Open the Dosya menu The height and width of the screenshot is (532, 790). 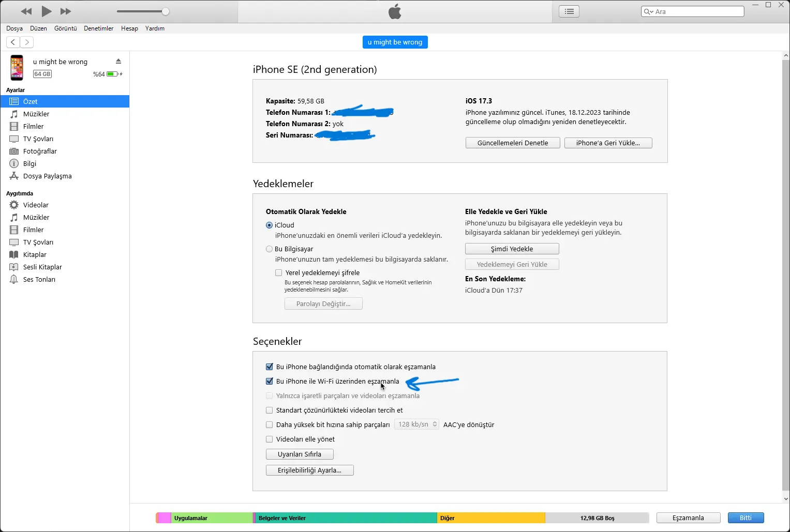click(14, 28)
